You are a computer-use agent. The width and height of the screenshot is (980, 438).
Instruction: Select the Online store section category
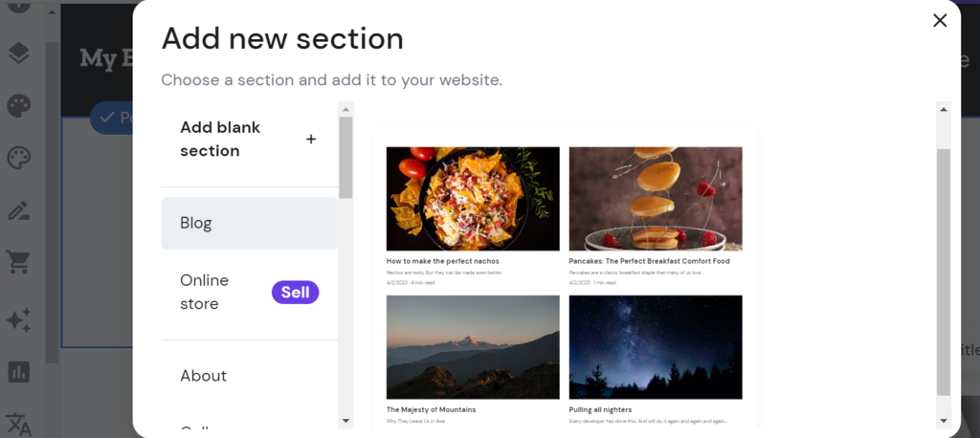[205, 292]
